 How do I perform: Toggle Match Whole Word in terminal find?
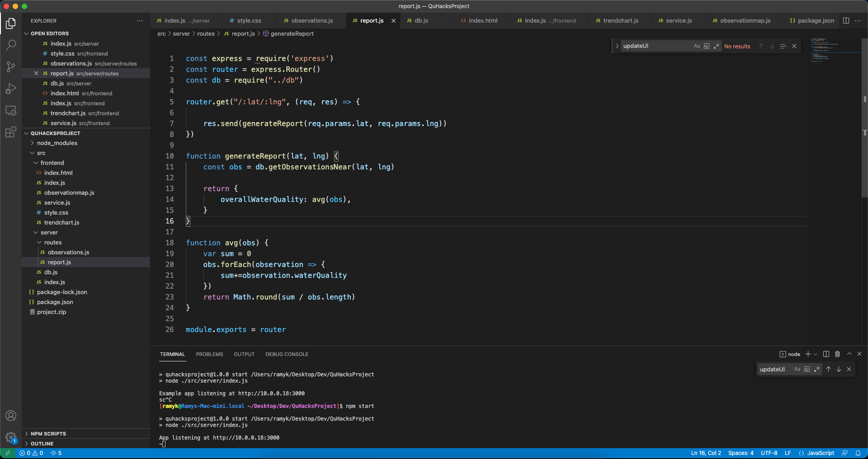[x=807, y=370]
